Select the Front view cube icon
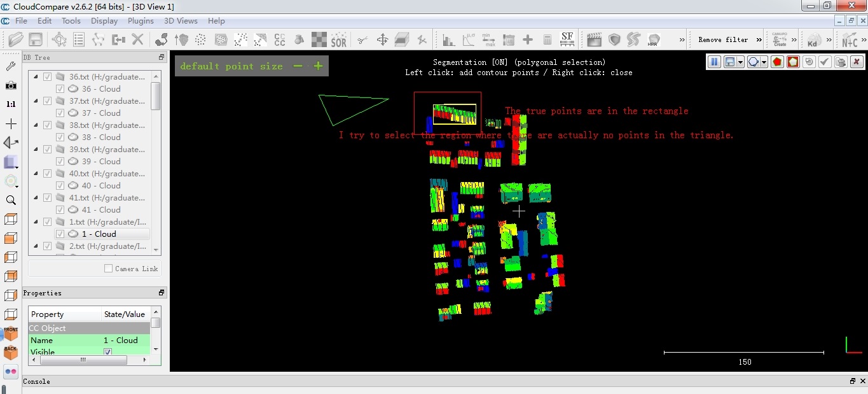The width and height of the screenshot is (868, 394). [11, 333]
